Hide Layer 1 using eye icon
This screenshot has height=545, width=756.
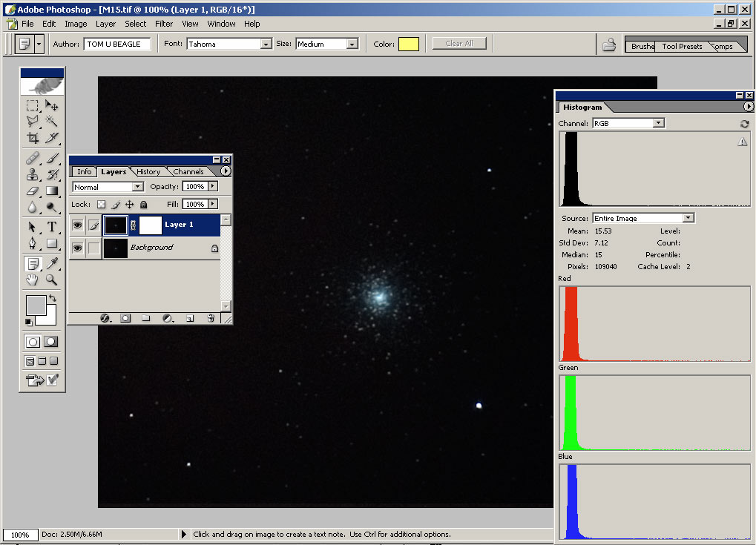(x=77, y=225)
